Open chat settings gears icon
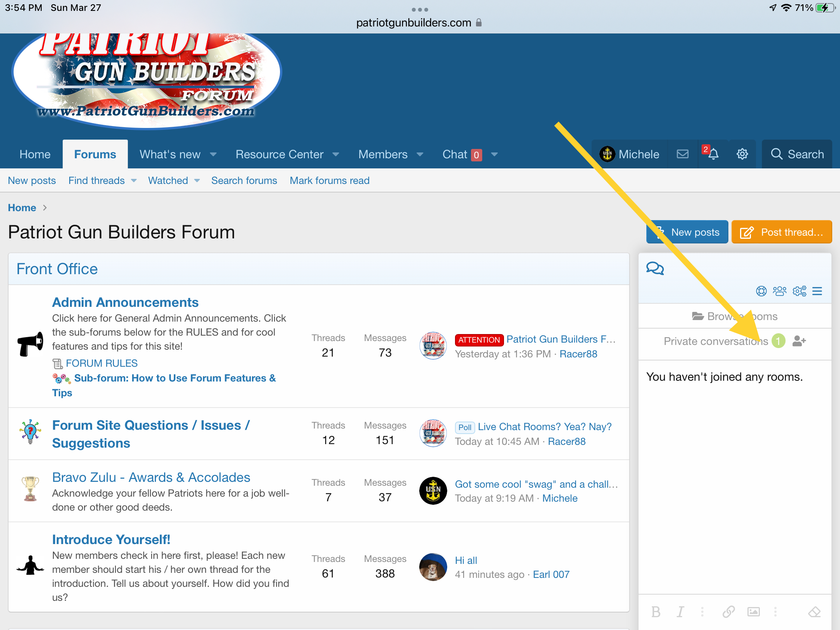 pyautogui.click(x=799, y=291)
